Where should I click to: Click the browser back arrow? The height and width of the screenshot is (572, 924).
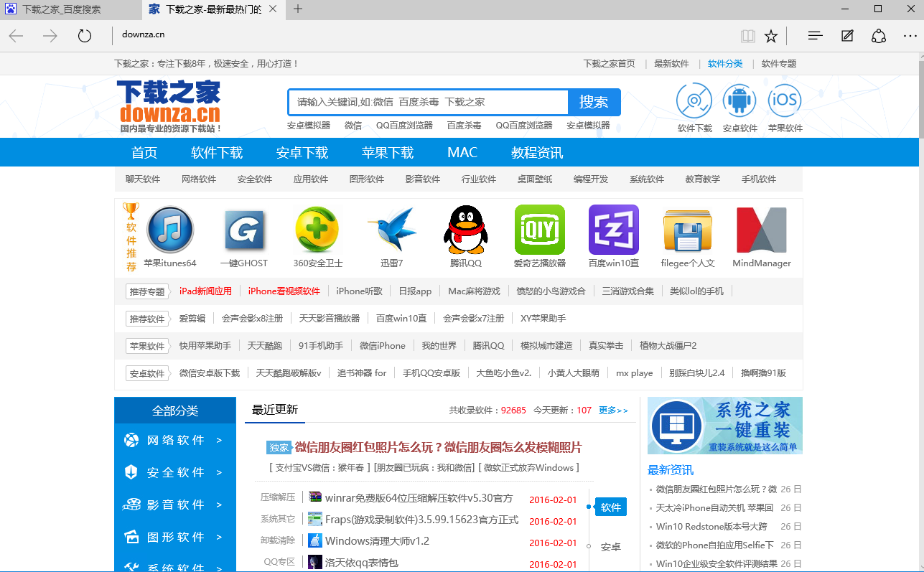[x=16, y=36]
